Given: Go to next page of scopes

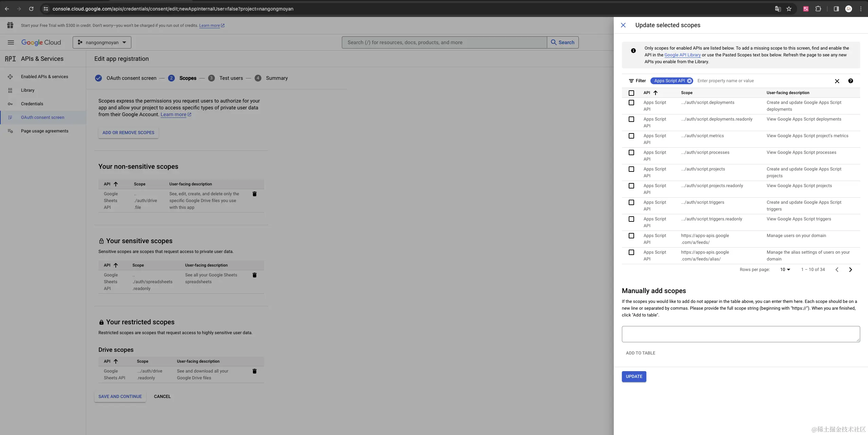Looking at the screenshot, I should 850,270.
